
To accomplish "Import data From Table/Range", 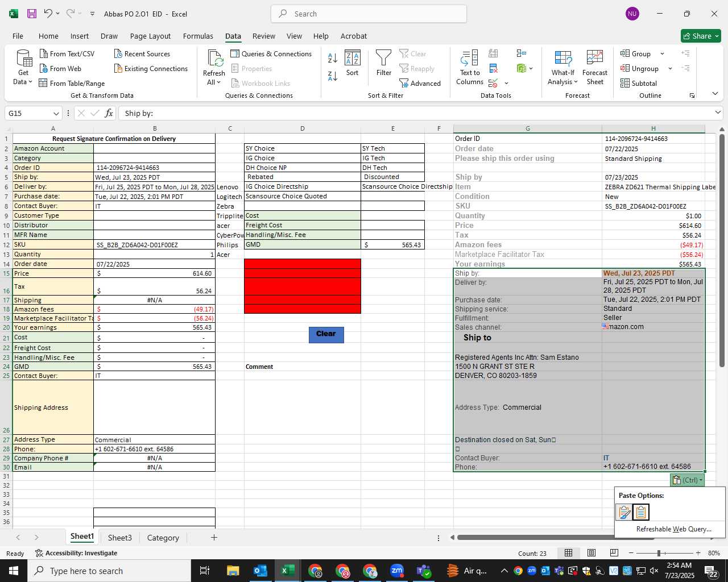I will 72,84.
